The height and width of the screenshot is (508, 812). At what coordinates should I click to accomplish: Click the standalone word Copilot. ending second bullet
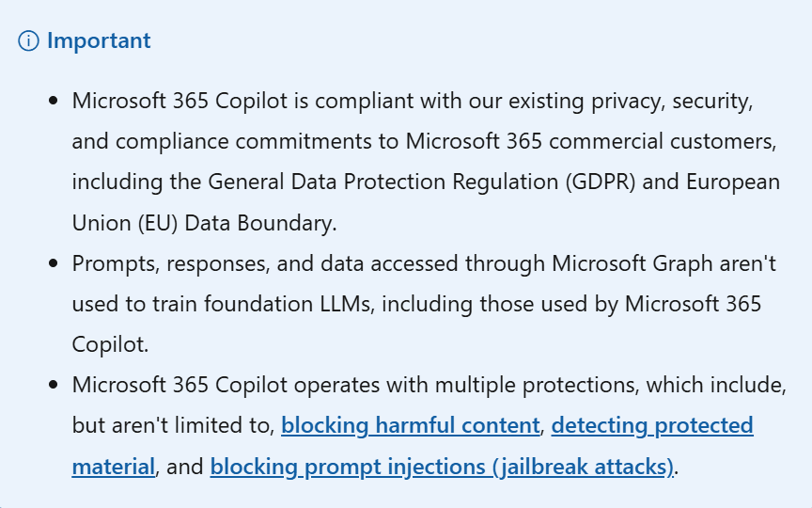pos(110,344)
